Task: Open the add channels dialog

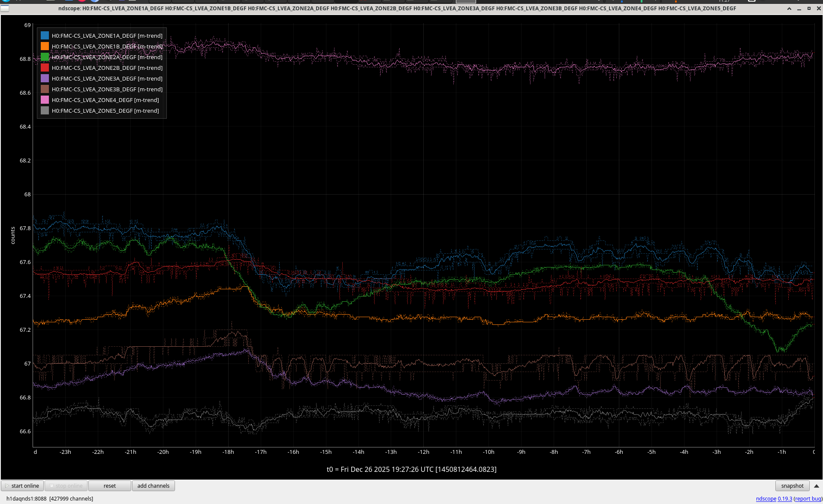Action: tap(153, 486)
